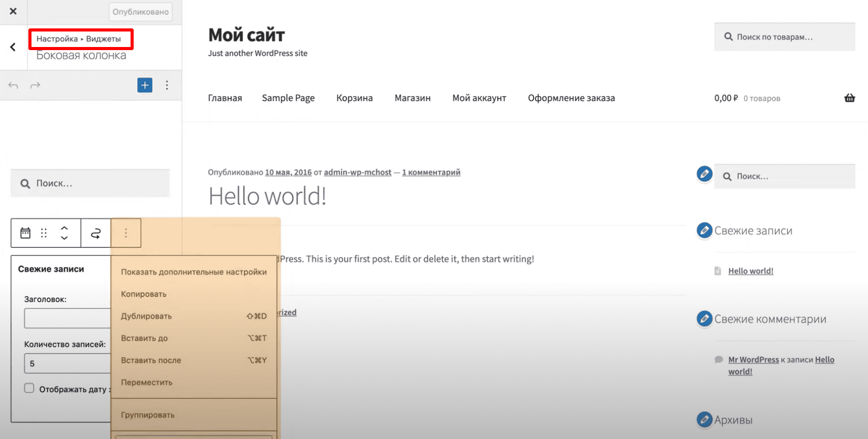
Task: Open the 10 мая, 2016 date link
Action: [288, 173]
